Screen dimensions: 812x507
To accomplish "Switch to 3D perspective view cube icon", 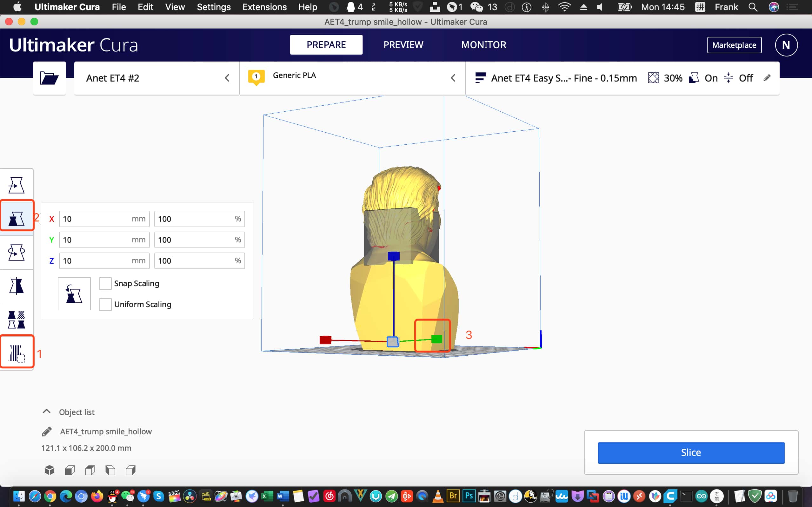I will pyautogui.click(x=49, y=470).
